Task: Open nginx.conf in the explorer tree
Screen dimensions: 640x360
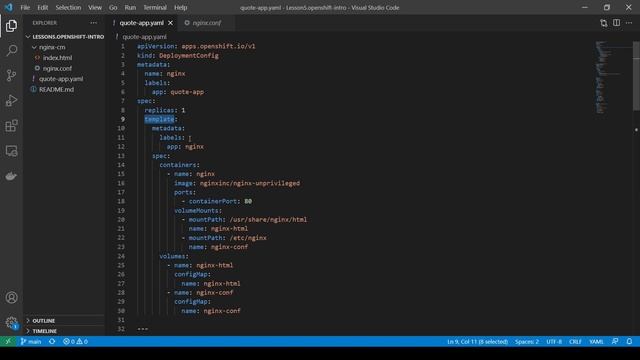Action: 57,69
